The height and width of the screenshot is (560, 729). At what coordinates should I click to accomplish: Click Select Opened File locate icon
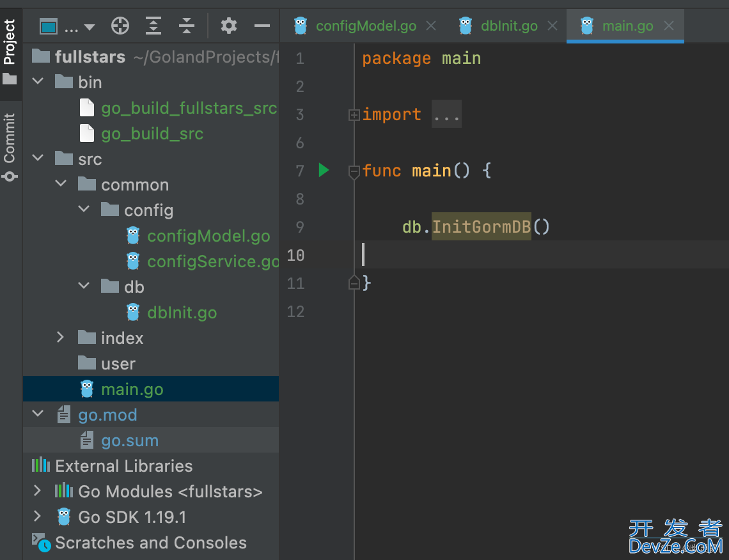pyautogui.click(x=120, y=26)
